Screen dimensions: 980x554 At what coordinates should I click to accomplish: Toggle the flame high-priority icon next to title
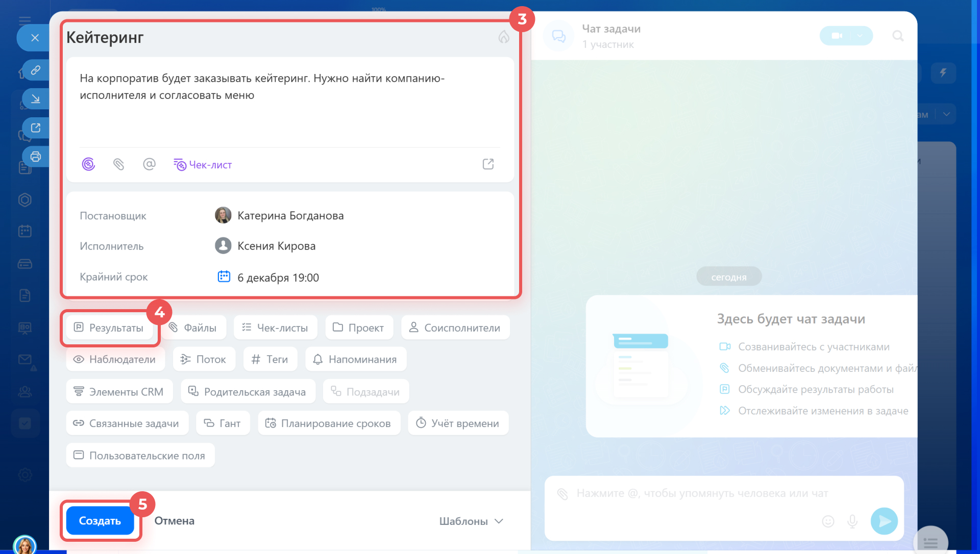coord(504,37)
